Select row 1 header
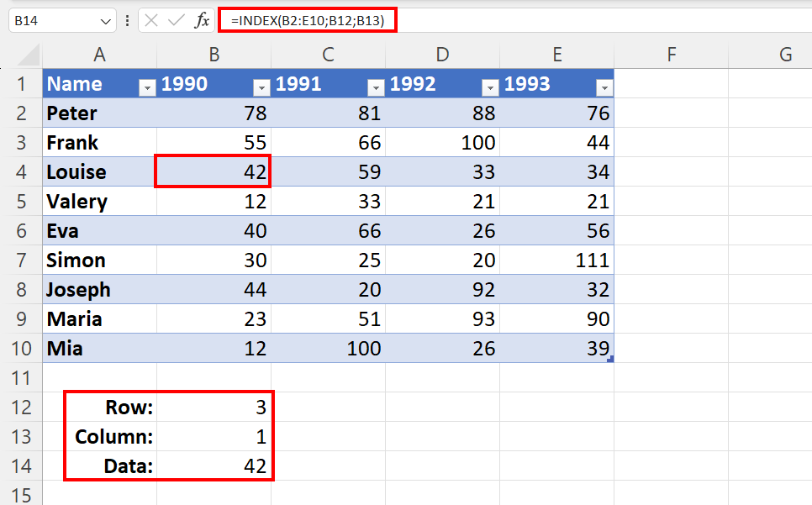This screenshot has width=812, height=505. 21,83
